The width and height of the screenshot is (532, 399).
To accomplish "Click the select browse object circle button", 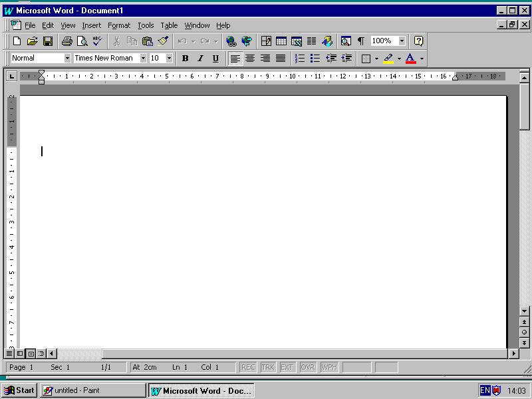I will pos(524,332).
